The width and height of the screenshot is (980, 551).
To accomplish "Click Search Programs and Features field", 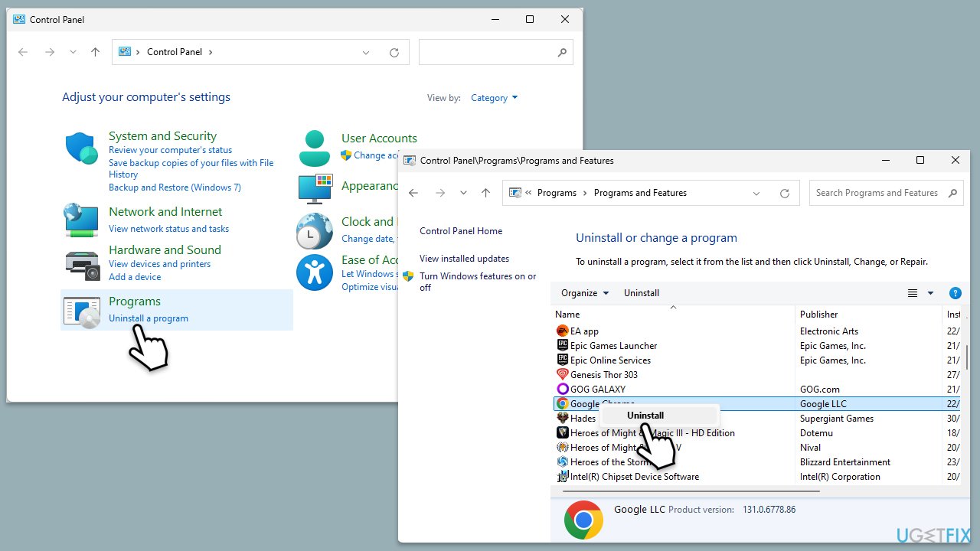I will [x=886, y=193].
